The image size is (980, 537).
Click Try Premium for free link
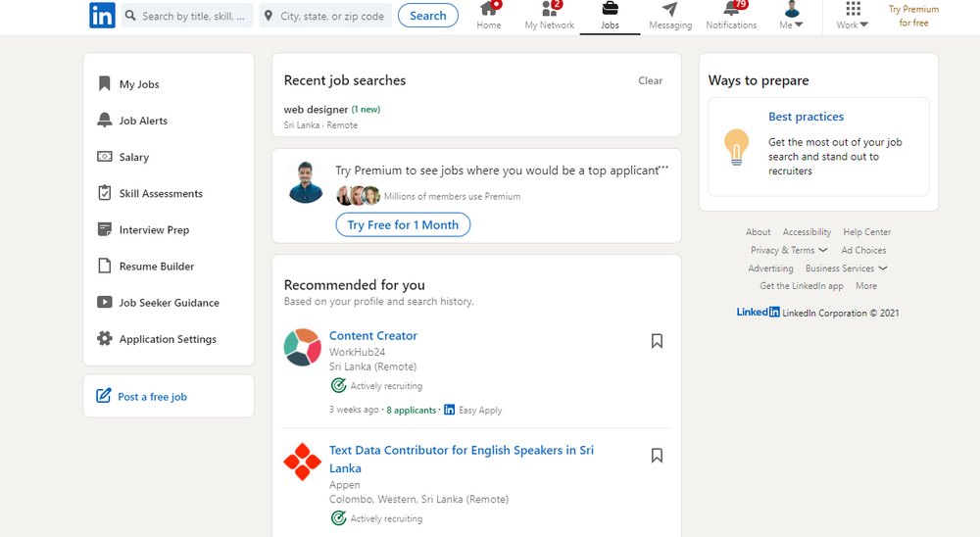(913, 17)
